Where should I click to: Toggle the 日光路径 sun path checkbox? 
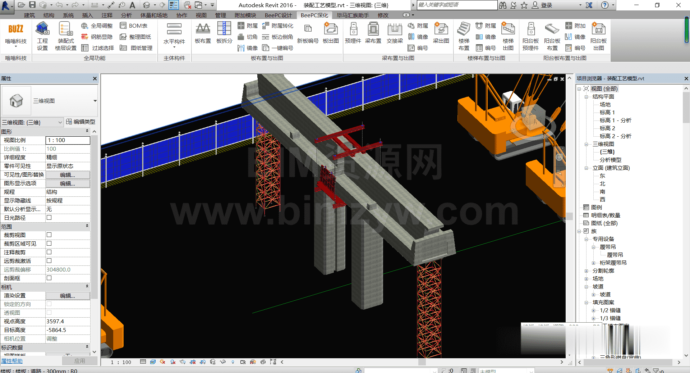pyautogui.click(x=49, y=217)
